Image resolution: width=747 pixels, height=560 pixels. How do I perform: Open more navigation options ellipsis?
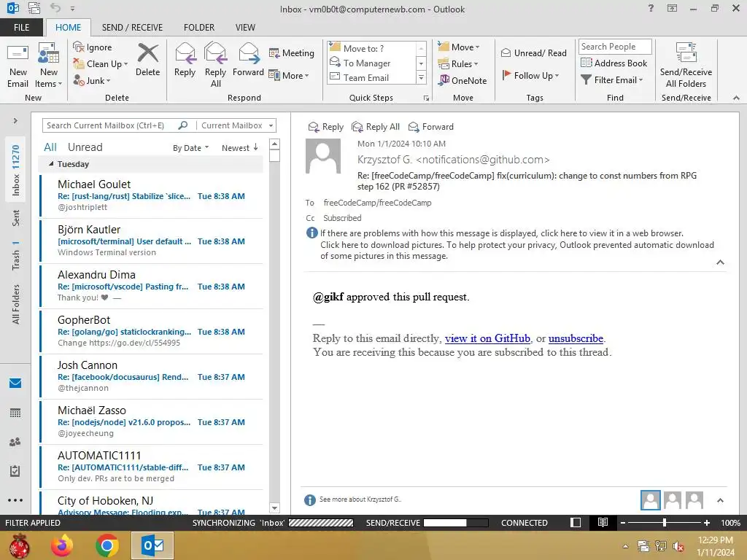15,500
